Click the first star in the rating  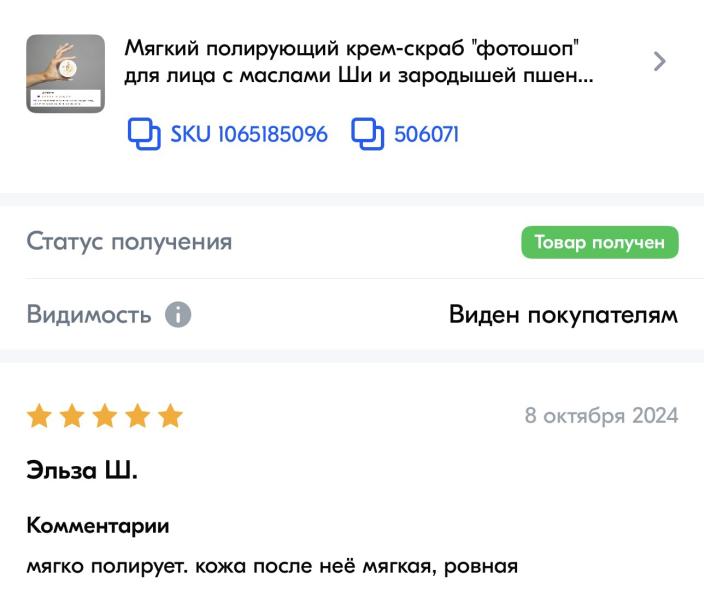(x=40, y=416)
